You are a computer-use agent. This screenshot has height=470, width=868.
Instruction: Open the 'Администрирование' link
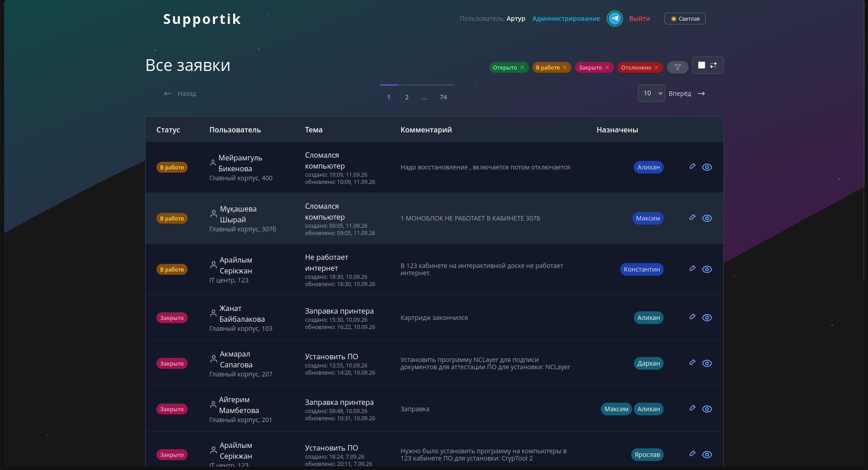pyautogui.click(x=566, y=19)
